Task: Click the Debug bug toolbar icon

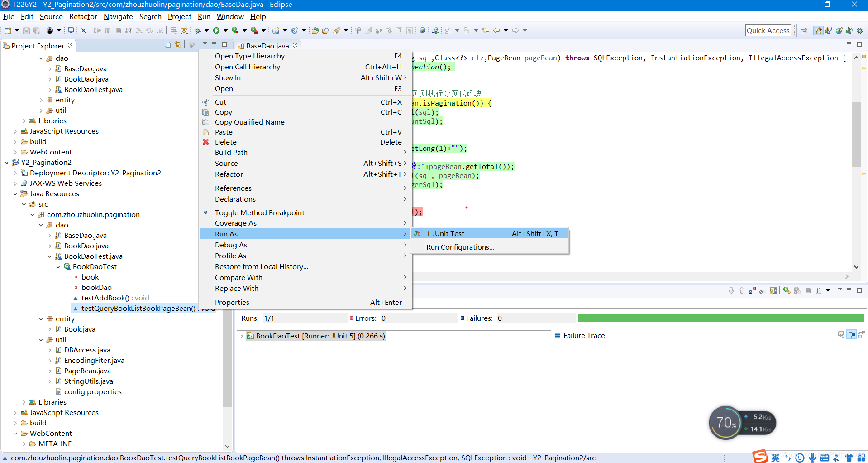Action: [x=197, y=30]
